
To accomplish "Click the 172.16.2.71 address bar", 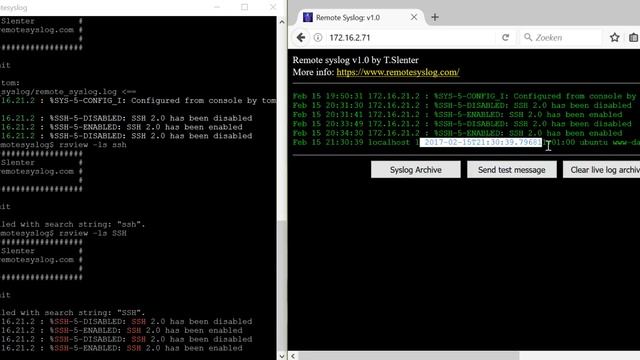I will coord(410,38).
